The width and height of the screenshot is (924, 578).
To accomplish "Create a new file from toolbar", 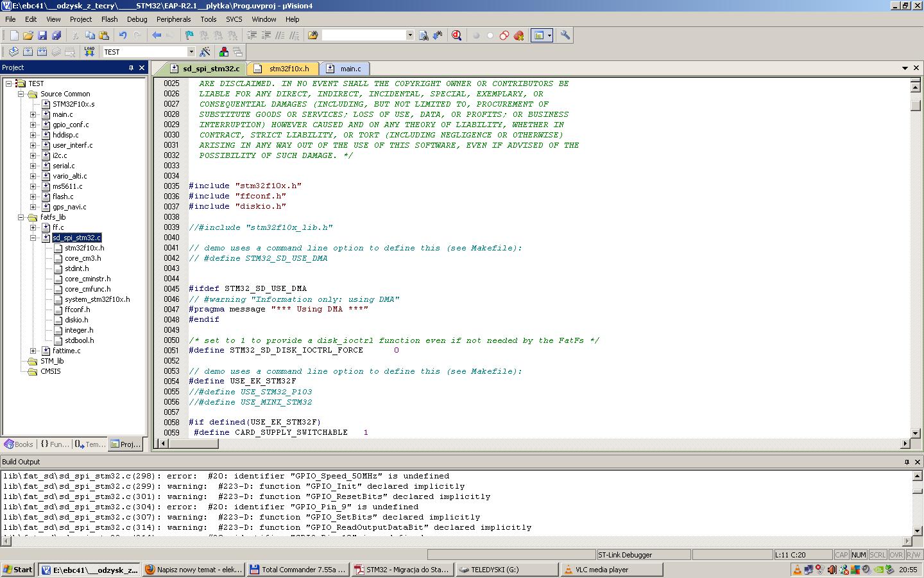I will 14,35.
